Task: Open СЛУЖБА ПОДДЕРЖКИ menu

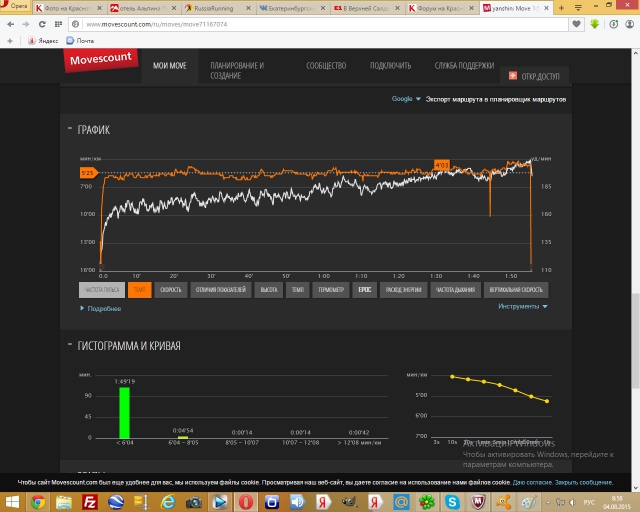Action: coord(464,66)
